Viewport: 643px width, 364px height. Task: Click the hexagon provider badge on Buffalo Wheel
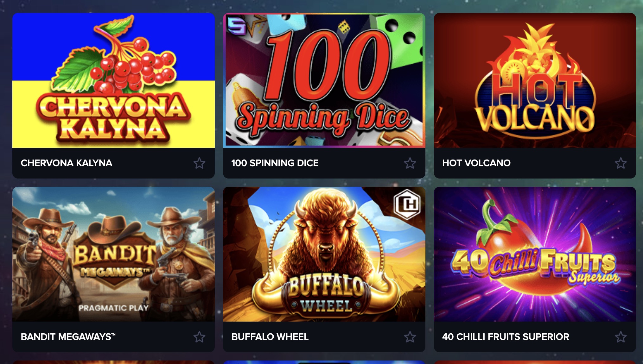[407, 204]
